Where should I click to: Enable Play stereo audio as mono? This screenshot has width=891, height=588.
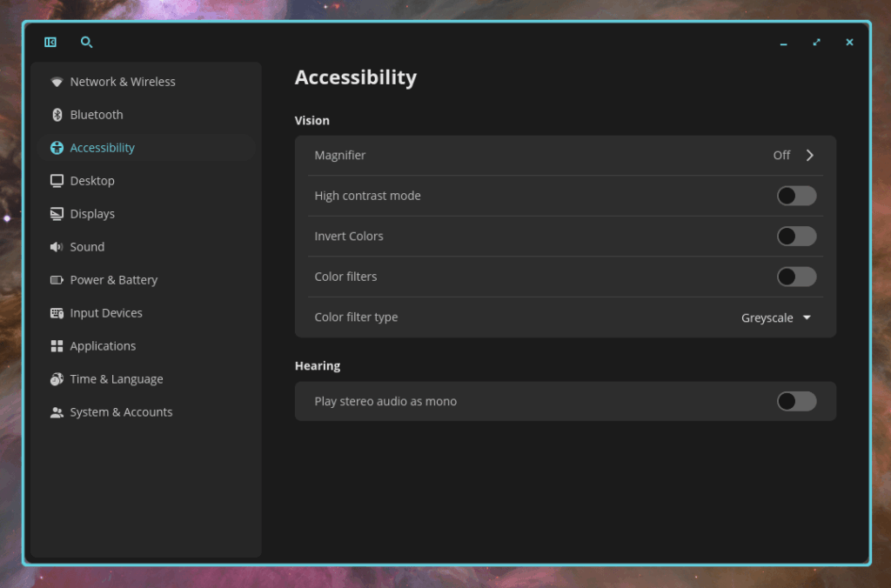click(x=796, y=401)
